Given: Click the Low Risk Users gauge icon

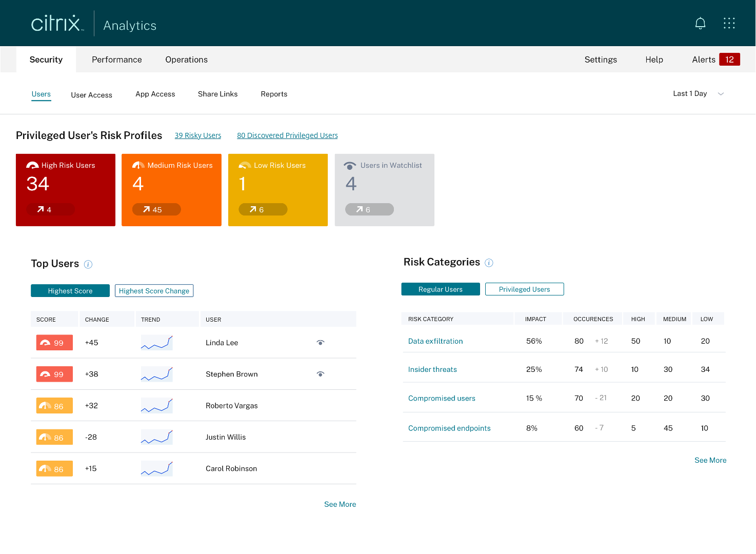Looking at the screenshot, I should pyautogui.click(x=245, y=165).
